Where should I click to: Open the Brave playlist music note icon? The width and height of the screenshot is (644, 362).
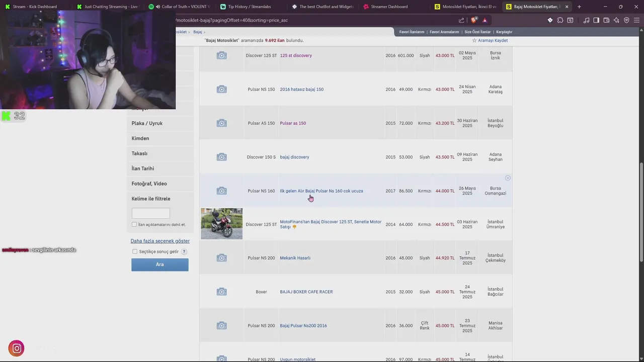point(586,20)
